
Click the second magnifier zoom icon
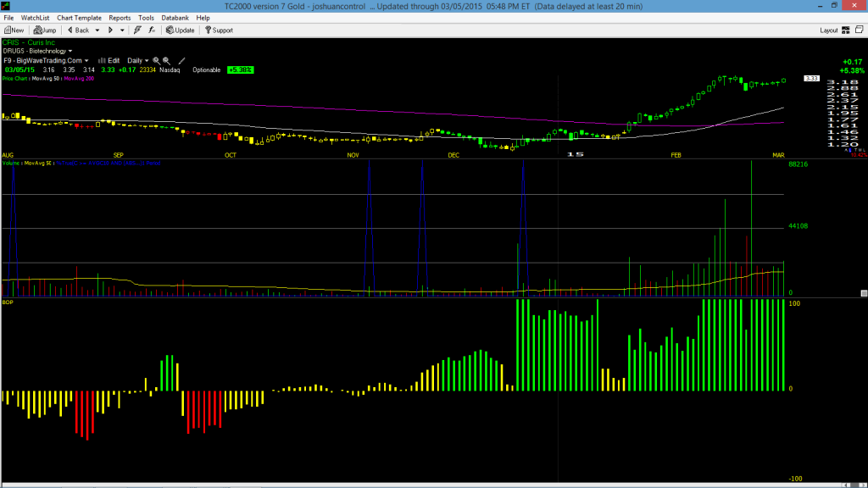click(x=167, y=61)
